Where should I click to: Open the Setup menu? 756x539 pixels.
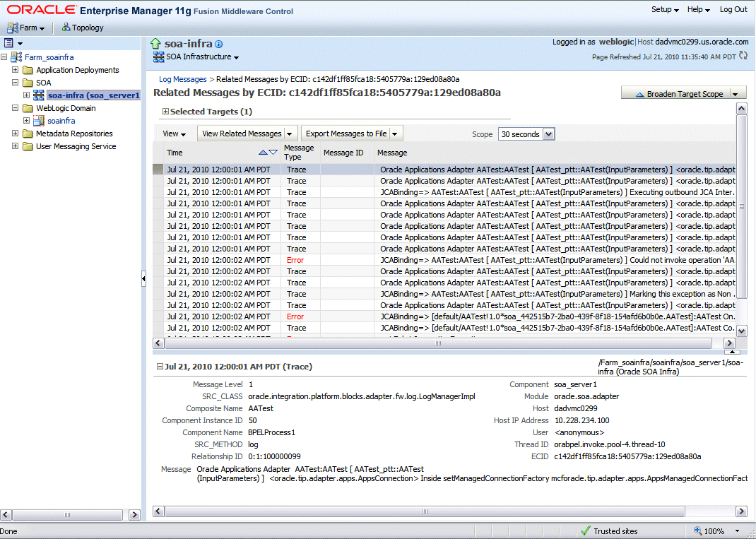[x=664, y=10]
